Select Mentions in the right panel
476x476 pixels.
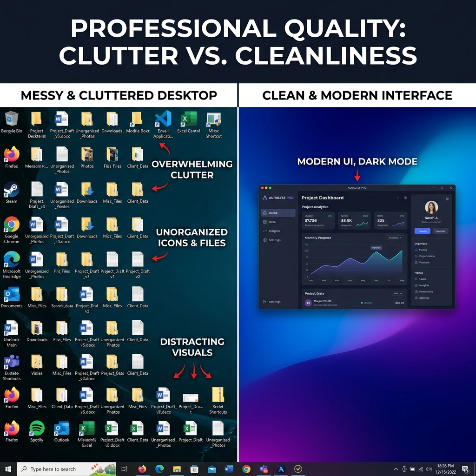[427, 291]
